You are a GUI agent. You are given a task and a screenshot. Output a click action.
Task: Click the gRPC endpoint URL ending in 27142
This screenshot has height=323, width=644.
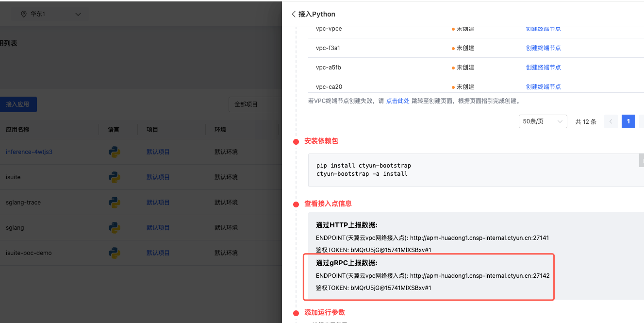(480, 276)
